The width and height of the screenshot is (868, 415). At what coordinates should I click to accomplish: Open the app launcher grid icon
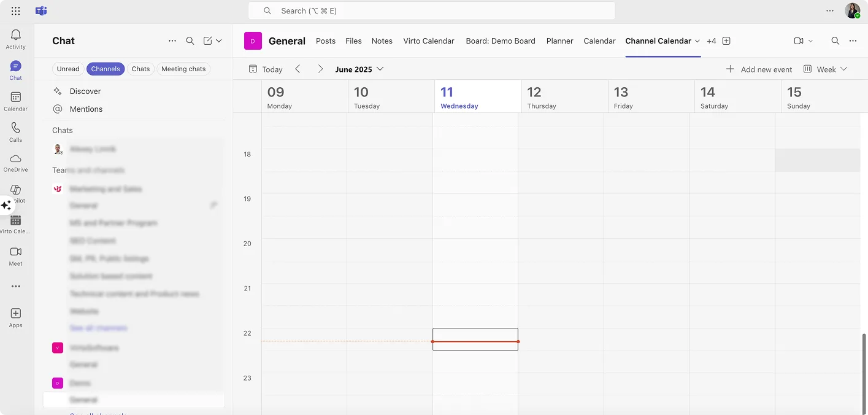15,10
